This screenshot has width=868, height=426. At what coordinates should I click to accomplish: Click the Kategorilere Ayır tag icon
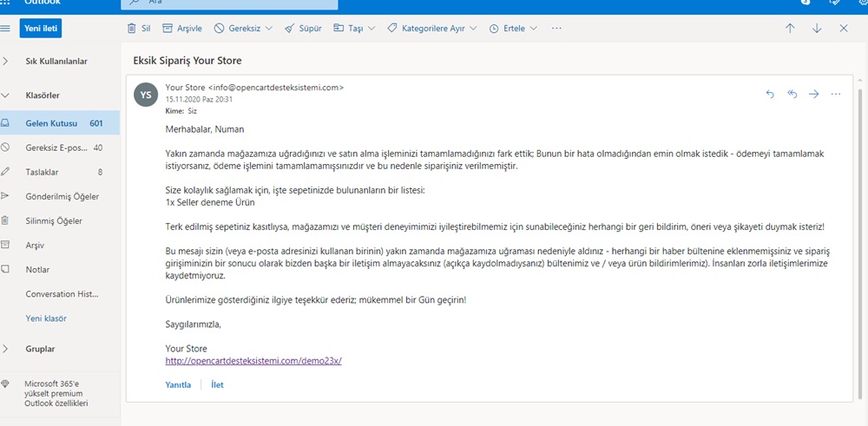pos(392,29)
